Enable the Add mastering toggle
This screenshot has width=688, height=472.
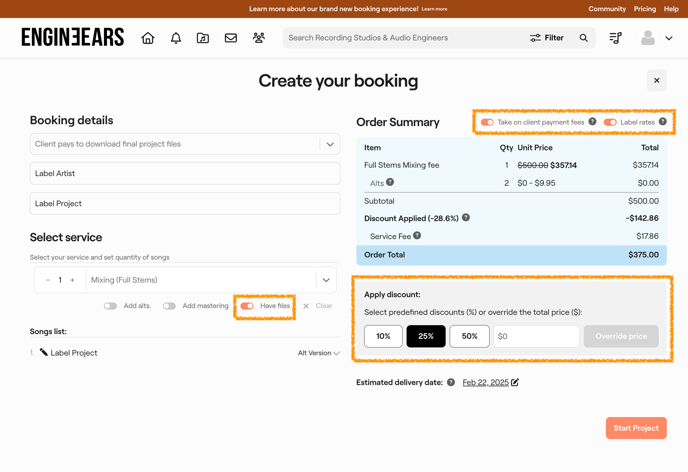[x=169, y=306]
